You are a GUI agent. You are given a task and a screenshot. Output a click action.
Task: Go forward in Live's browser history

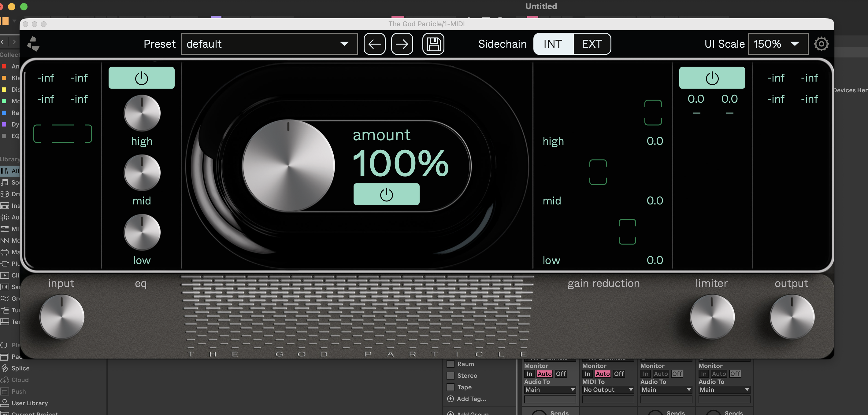click(14, 42)
